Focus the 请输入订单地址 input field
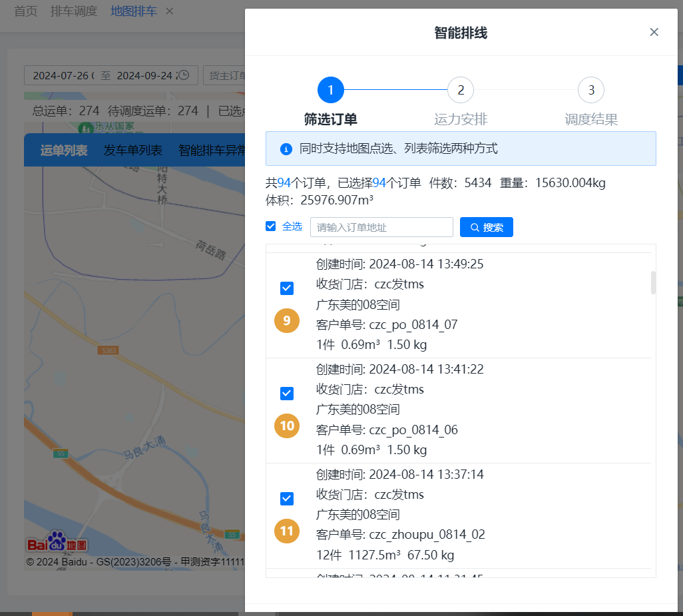The width and height of the screenshot is (683, 616). [381, 227]
